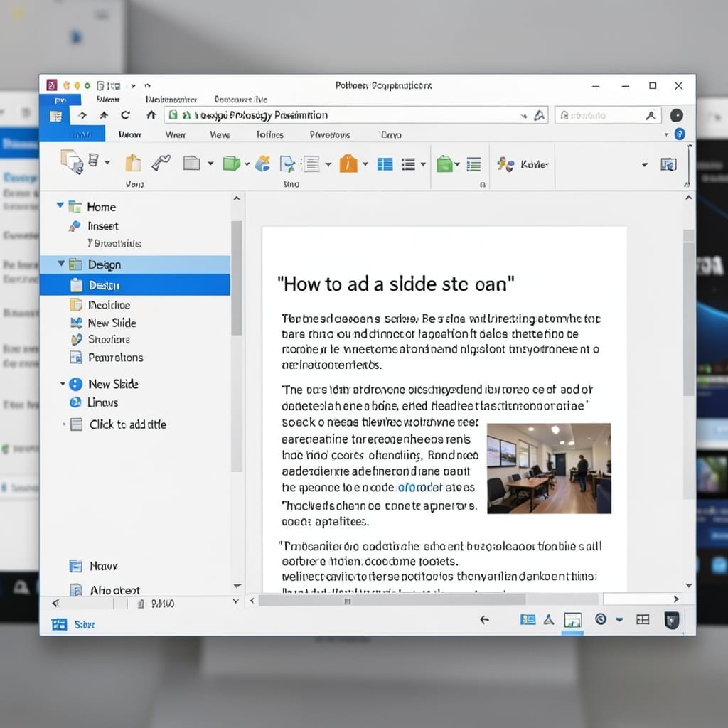Open dropdown arrow next to green box icon
Screen dimensions: 728x728
click(x=247, y=164)
